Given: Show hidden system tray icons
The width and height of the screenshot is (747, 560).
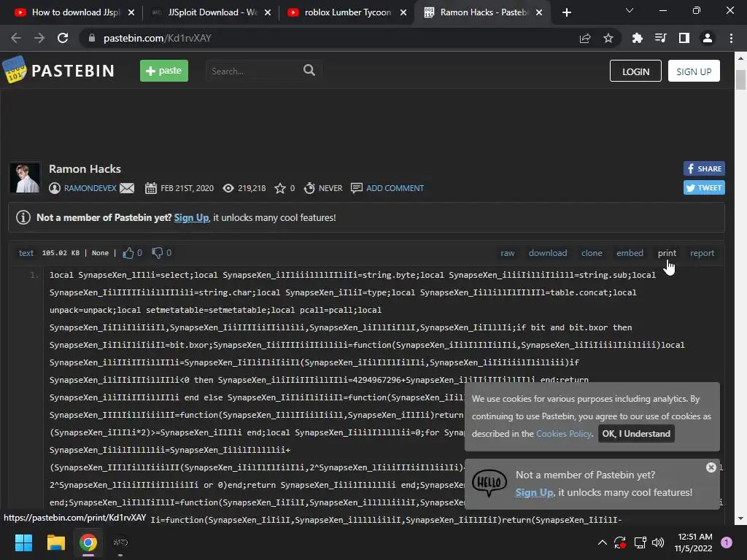Looking at the screenshot, I should (x=602, y=542).
